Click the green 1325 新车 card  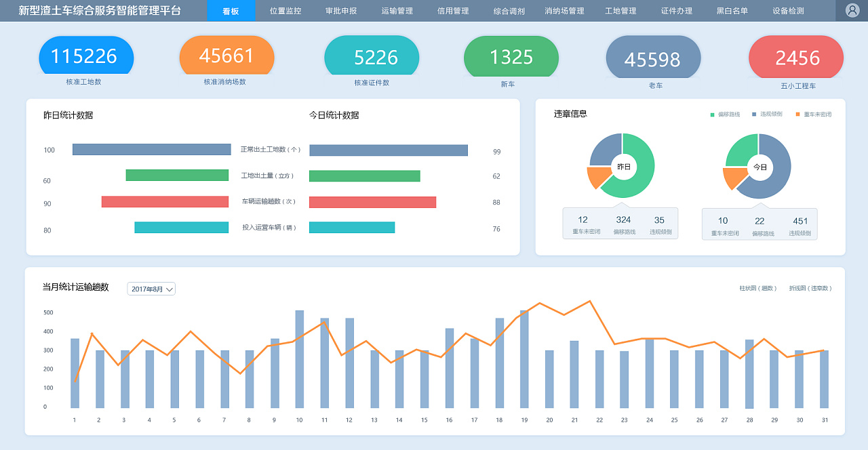pos(511,56)
